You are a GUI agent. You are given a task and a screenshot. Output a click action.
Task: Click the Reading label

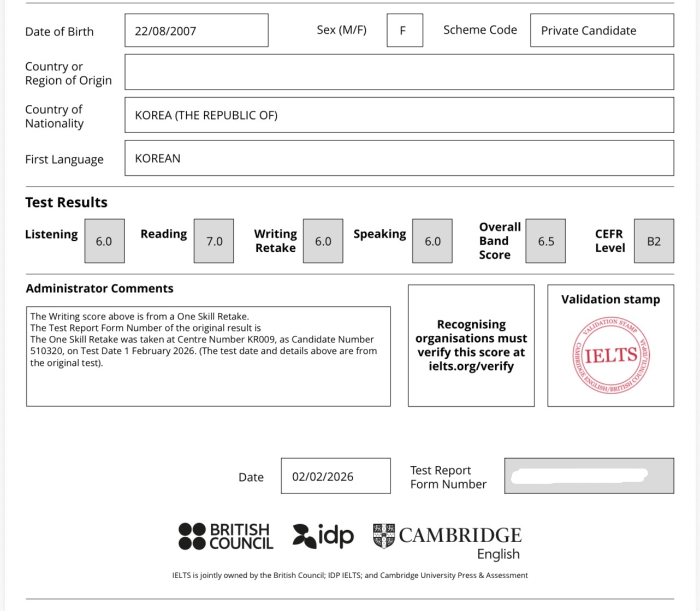[x=164, y=234]
